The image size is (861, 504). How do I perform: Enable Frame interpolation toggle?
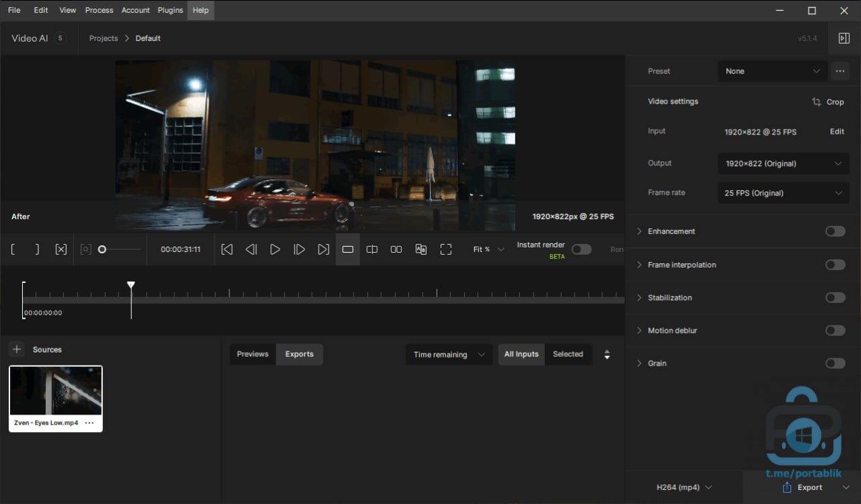(835, 265)
